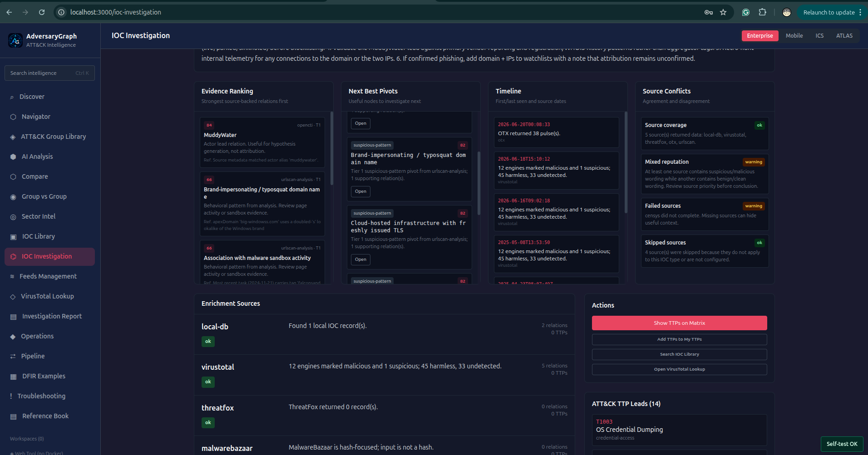Click the Sector Intel sidebar icon
The image size is (868, 455).
[13, 217]
